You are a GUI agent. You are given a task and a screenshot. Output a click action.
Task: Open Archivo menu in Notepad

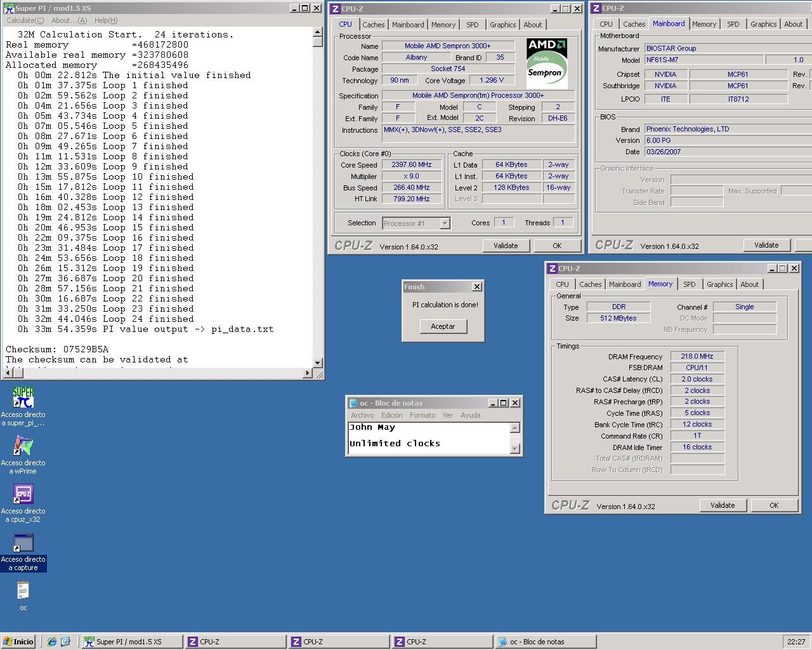tap(362, 415)
